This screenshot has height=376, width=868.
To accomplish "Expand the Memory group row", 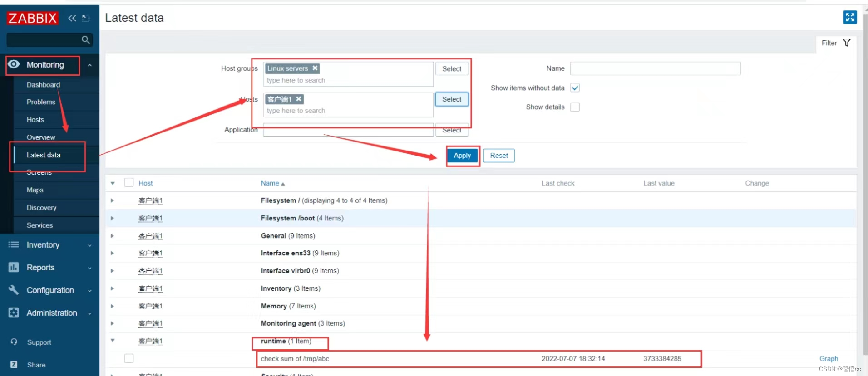I will point(112,306).
